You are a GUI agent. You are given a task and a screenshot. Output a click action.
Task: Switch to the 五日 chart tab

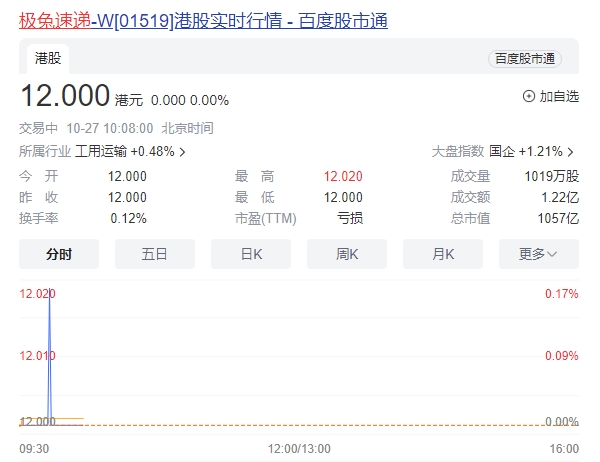click(x=155, y=254)
